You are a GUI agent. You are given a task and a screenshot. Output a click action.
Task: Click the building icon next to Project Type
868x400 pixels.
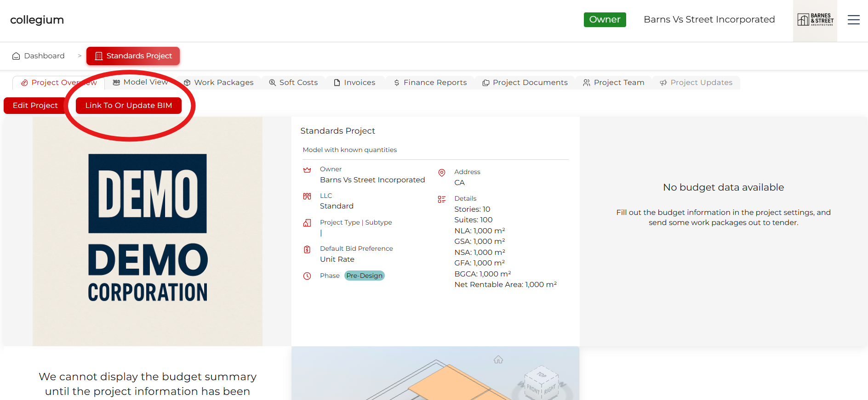307,223
